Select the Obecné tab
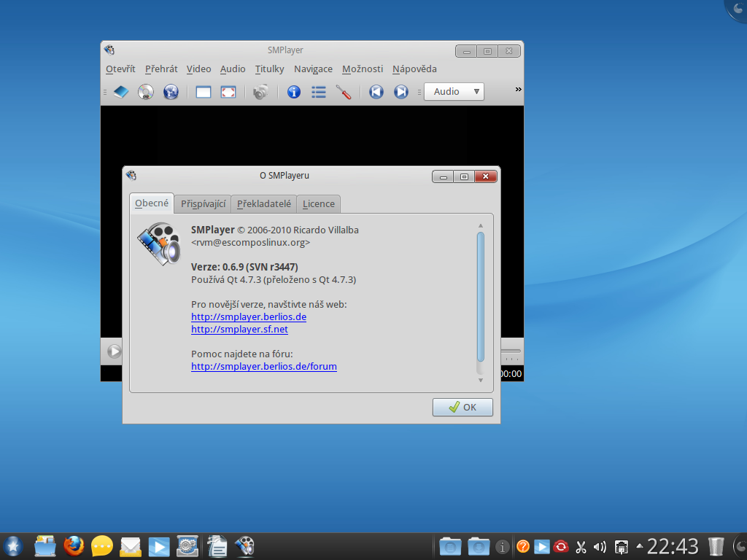 tap(152, 203)
